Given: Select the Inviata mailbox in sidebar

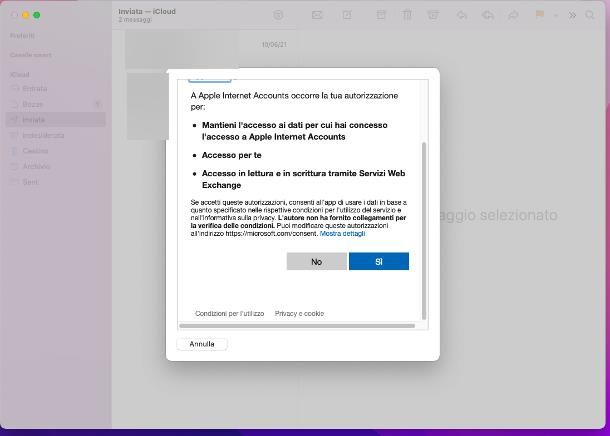Looking at the screenshot, I should 56,120.
